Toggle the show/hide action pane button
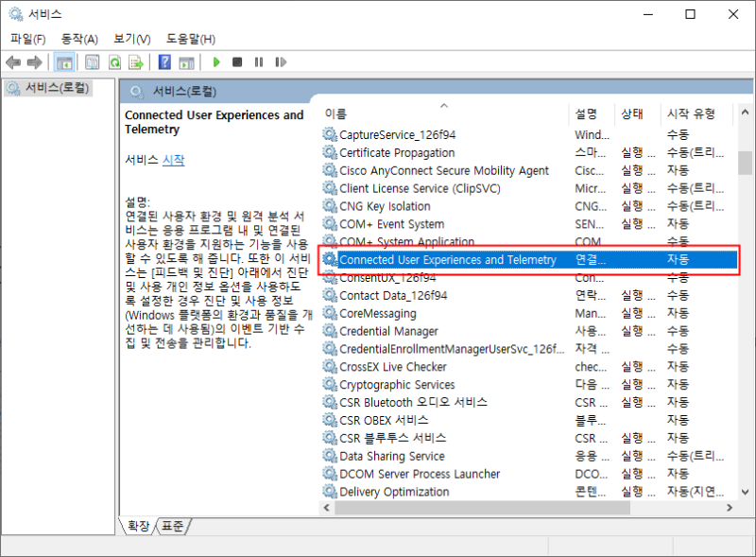 pyautogui.click(x=186, y=62)
